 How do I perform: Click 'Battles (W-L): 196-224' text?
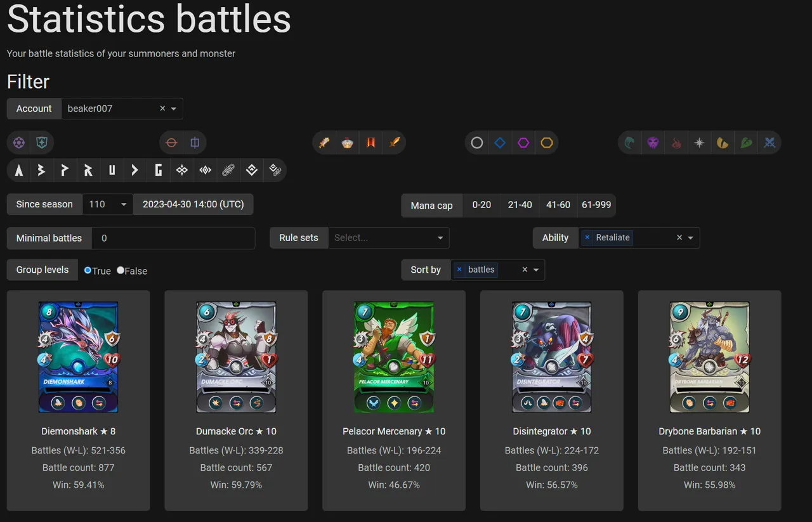click(394, 450)
